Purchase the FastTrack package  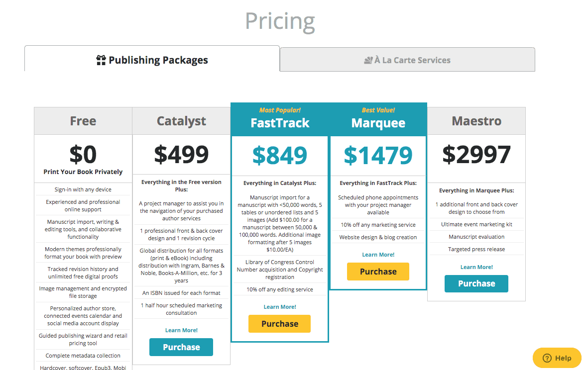coord(279,324)
